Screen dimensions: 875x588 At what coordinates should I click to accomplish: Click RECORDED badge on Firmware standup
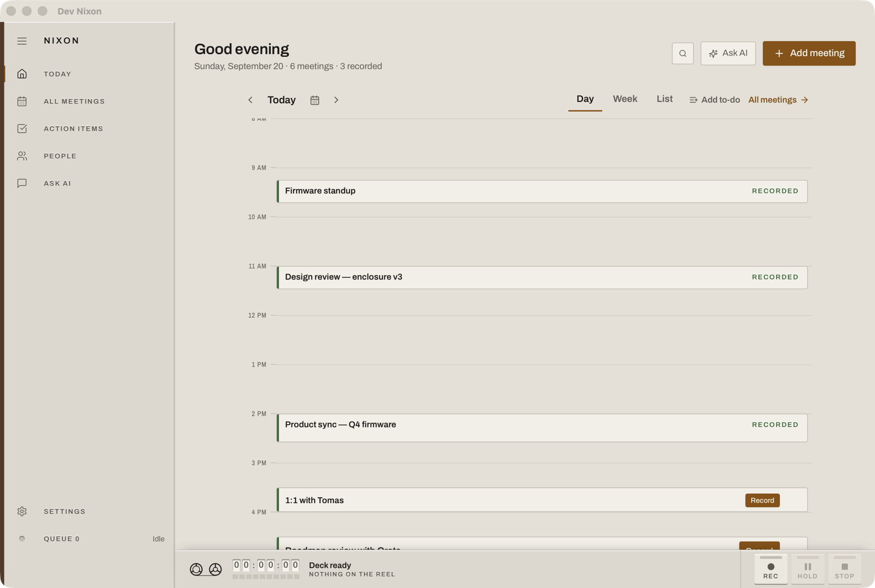tap(775, 191)
